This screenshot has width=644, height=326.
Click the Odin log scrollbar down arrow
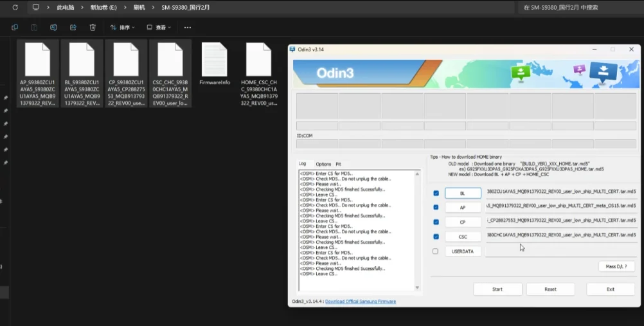click(417, 287)
